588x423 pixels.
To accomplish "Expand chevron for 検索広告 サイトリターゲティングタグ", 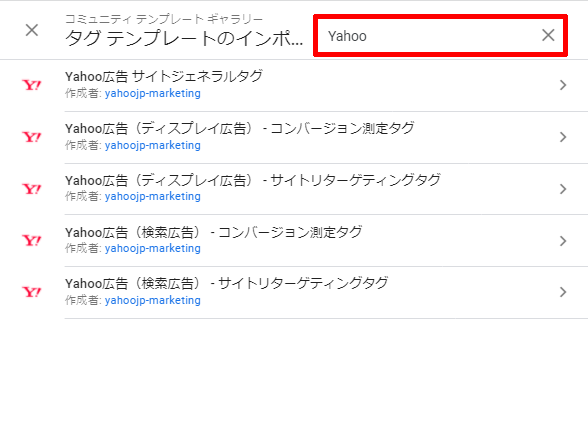I will pos(563,292).
